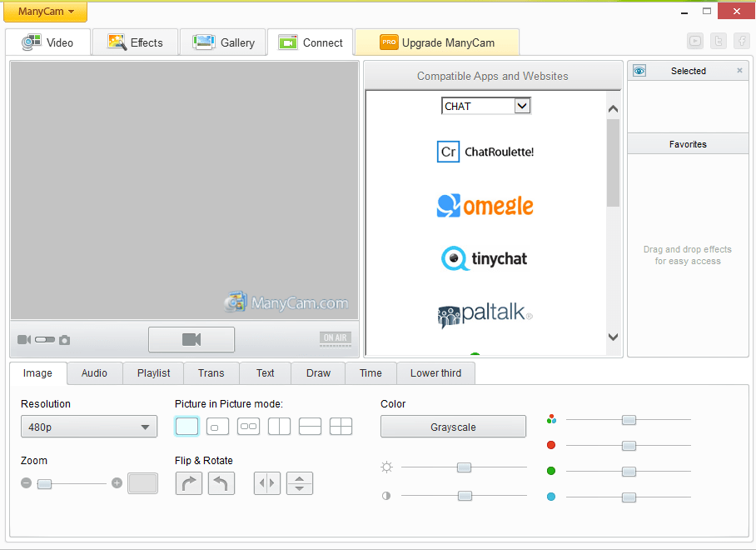Open the tinychat logo link
This screenshot has height=550, width=756.
[x=484, y=258]
